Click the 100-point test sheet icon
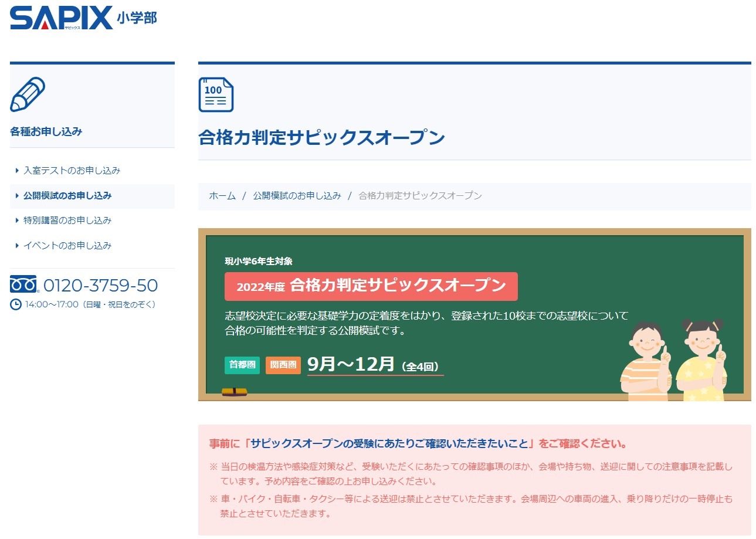 tap(216, 94)
